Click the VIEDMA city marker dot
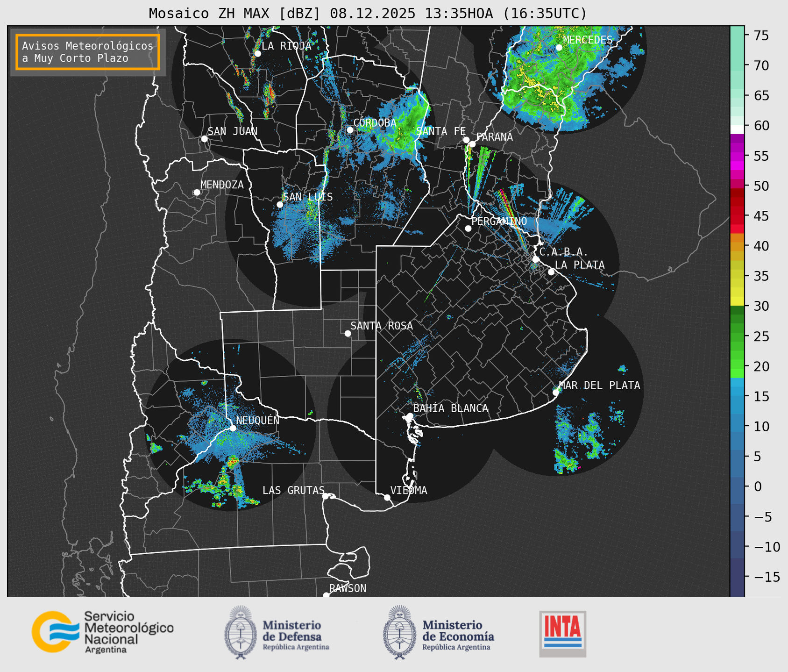 coord(387,497)
